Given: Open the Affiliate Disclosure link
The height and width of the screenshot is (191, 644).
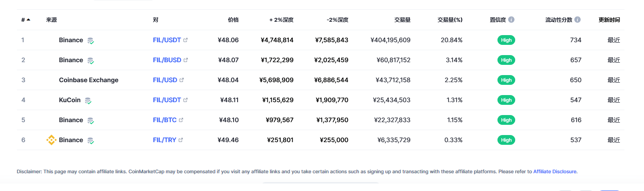Looking at the screenshot, I should 555,171.
